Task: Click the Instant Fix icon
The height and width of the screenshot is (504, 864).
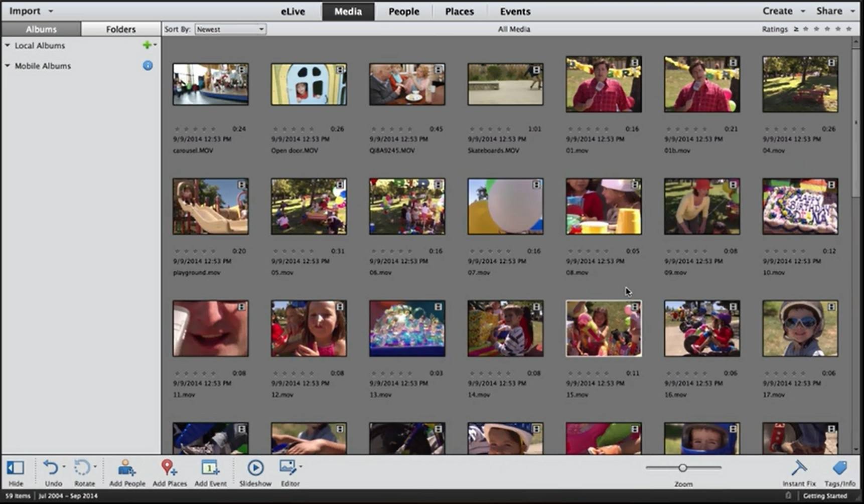Action: point(799,467)
